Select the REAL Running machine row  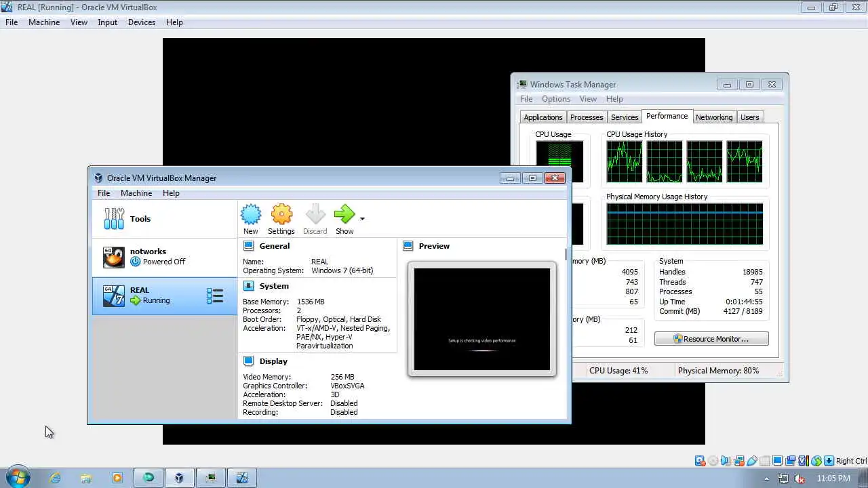pos(165,296)
